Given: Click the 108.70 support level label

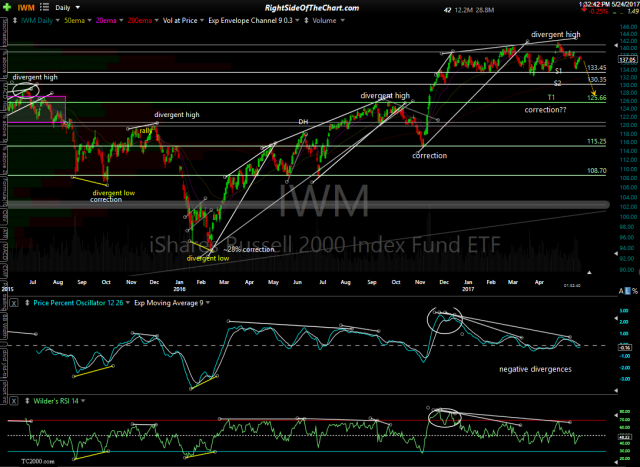Looking at the screenshot, I should click(x=596, y=171).
